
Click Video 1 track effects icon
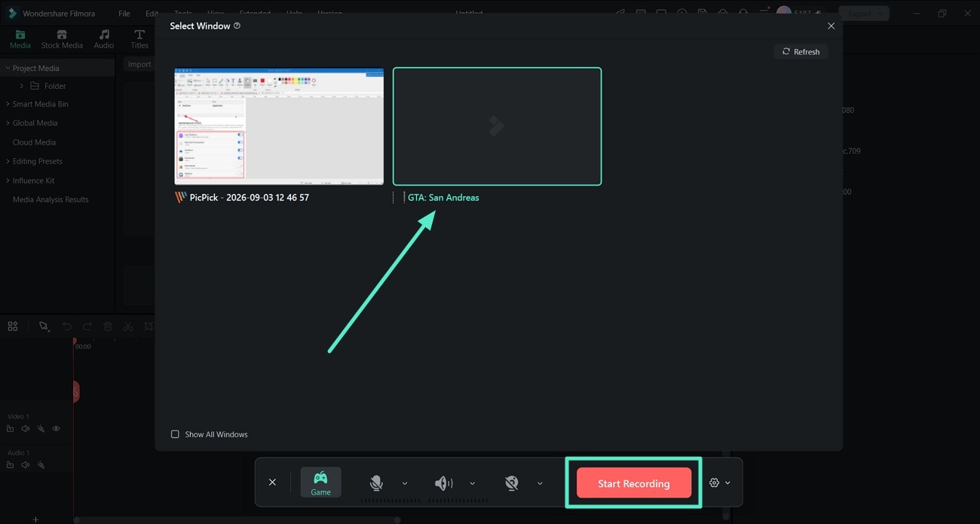pos(41,429)
